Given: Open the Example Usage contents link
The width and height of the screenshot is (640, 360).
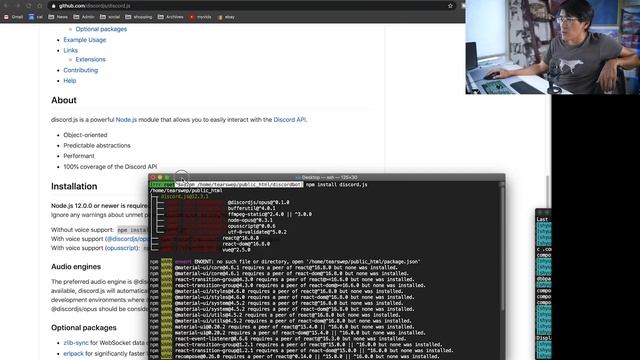Looking at the screenshot, I should click(84, 40).
